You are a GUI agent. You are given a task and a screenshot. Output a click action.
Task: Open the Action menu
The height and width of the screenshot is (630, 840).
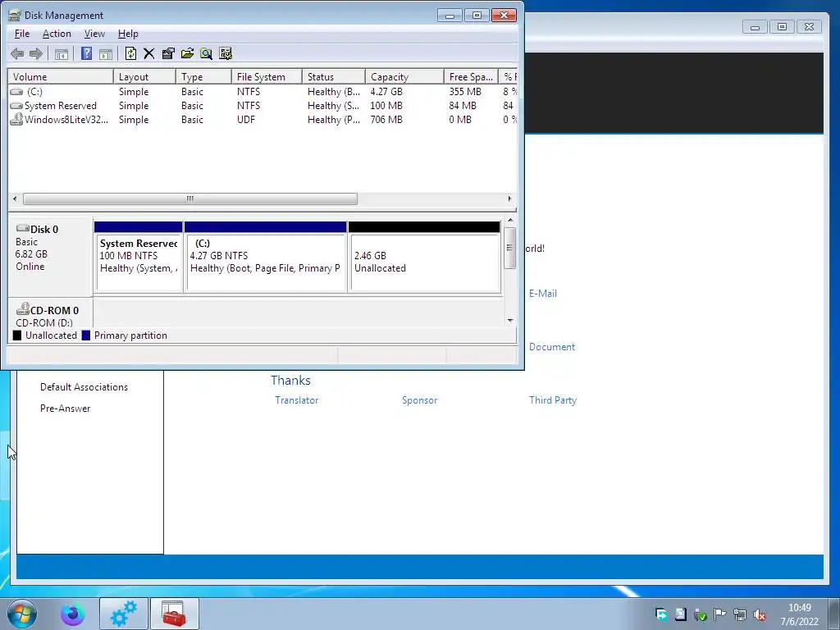pyautogui.click(x=57, y=34)
